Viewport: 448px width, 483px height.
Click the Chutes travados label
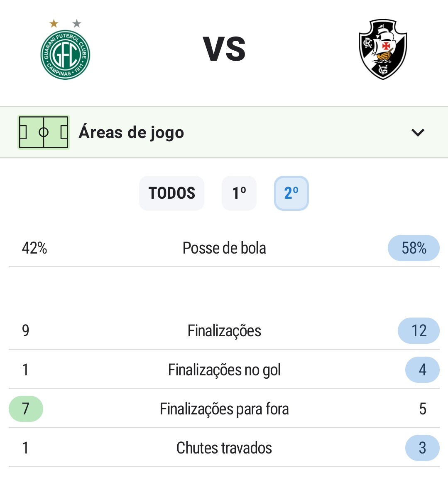(x=224, y=448)
